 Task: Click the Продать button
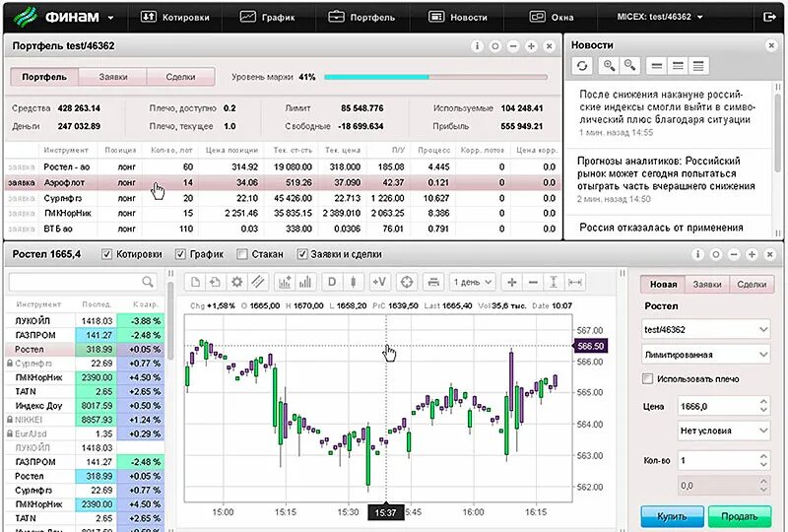coord(740,516)
